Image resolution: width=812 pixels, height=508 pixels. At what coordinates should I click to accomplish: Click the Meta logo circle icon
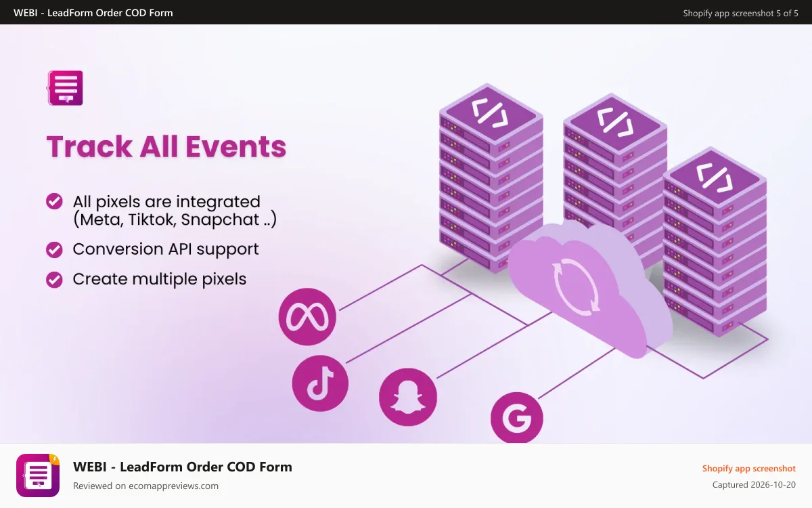(307, 317)
